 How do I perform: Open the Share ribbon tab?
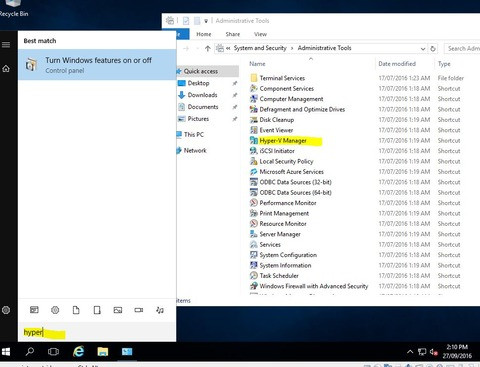[x=232, y=34]
